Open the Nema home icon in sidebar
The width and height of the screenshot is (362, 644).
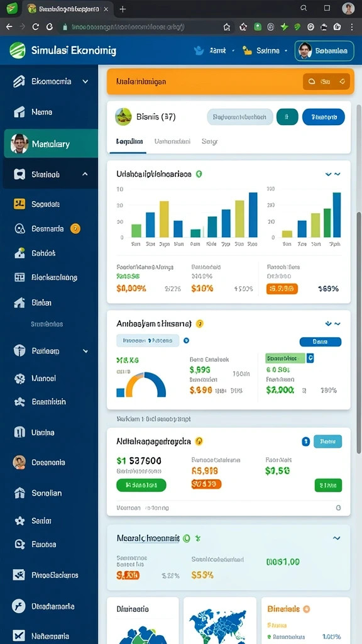[x=19, y=112]
